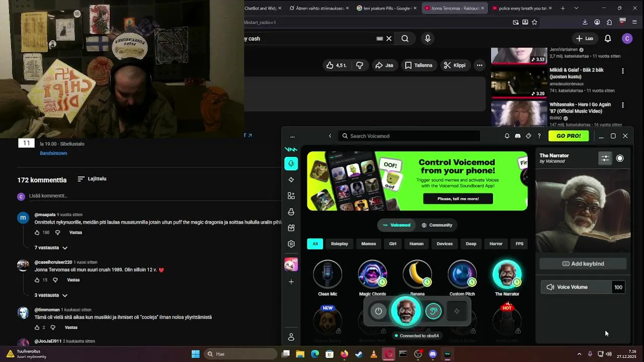
Task: Open Voicemod notifications bell
Action: [507, 136]
